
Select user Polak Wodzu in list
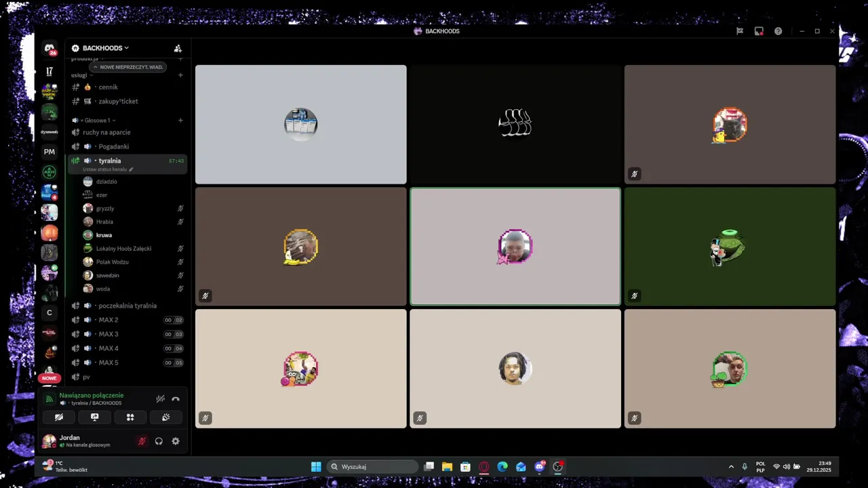pyautogui.click(x=134, y=262)
